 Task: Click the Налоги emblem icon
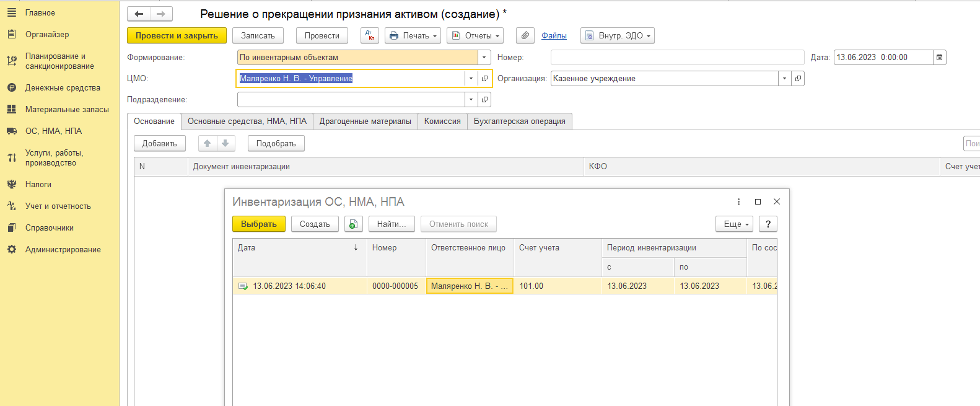point(11,184)
